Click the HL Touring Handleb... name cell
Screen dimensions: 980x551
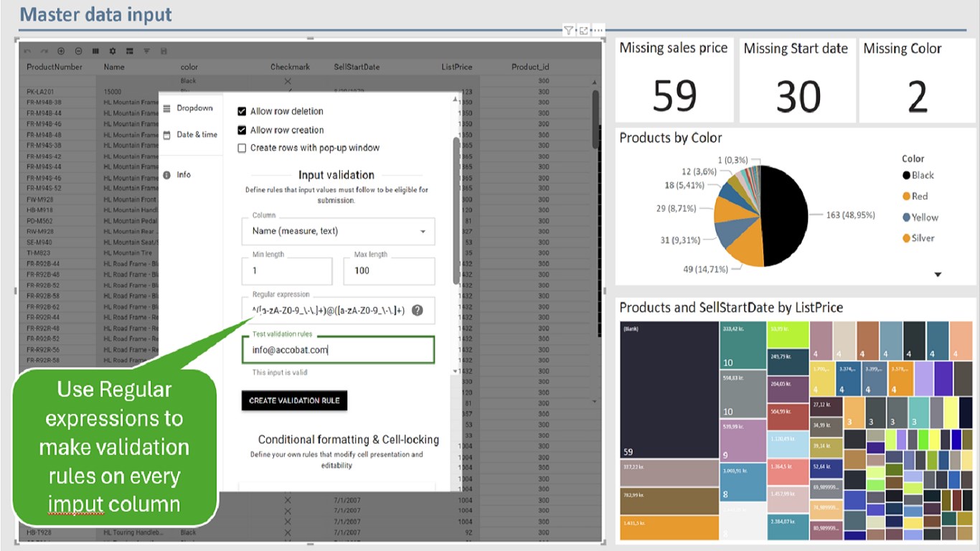click(x=133, y=533)
